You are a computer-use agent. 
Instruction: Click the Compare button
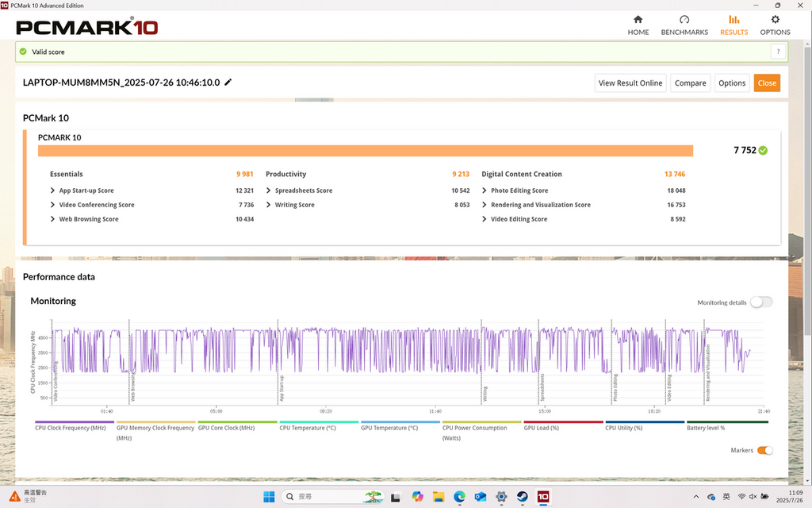pos(690,83)
